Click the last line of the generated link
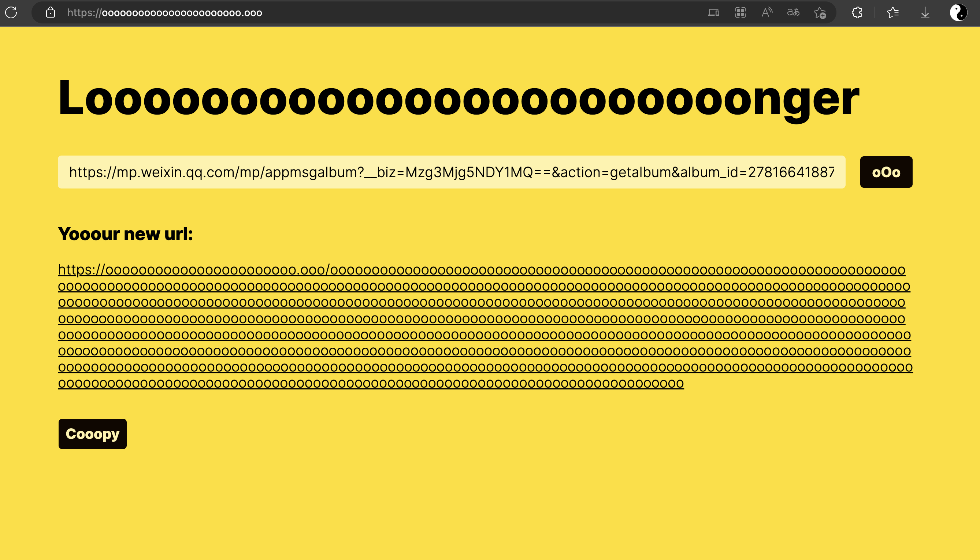The image size is (980, 560). point(371,384)
